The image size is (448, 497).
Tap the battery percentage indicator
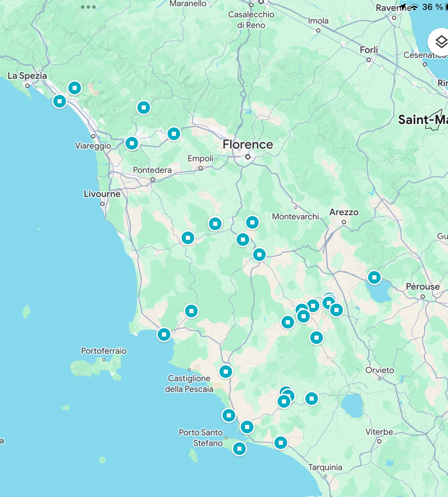pyautogui.click(x=433, y=7)
